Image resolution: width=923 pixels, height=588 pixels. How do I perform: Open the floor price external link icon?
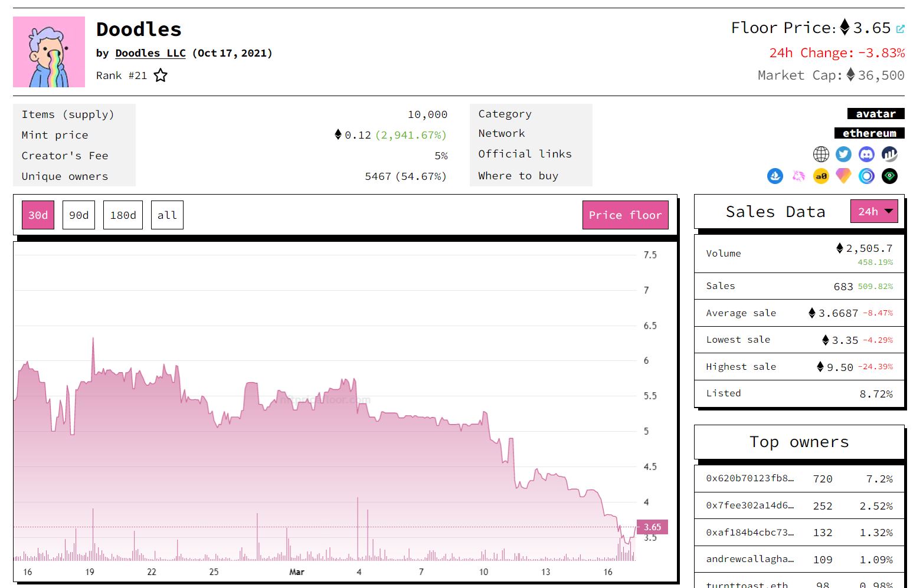tap(900, 29)
